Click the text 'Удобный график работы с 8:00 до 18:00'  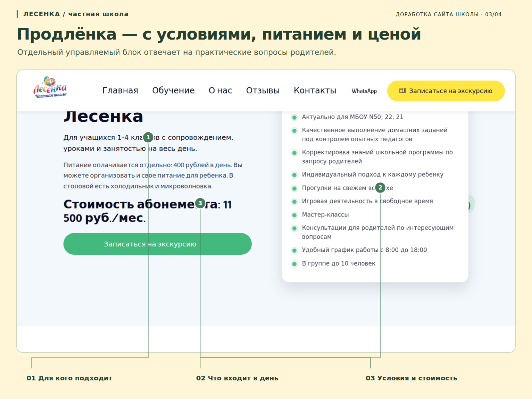pyautogui.click(x=364, y=250)
